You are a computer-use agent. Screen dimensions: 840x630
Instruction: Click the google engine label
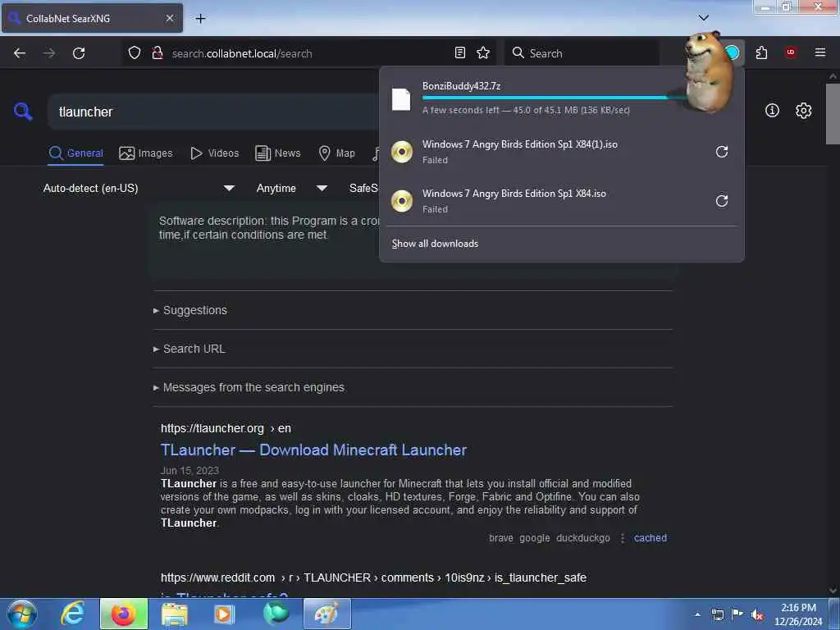(x=535, y=538)
